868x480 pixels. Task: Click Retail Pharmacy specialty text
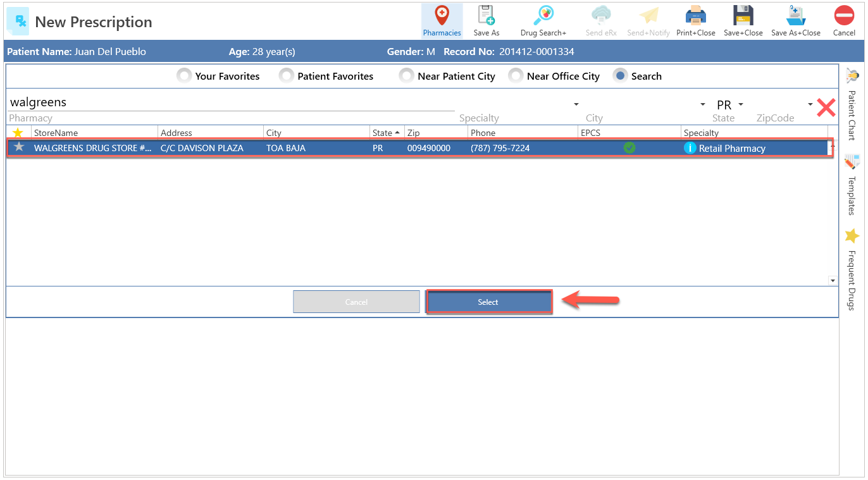(732, 149)
